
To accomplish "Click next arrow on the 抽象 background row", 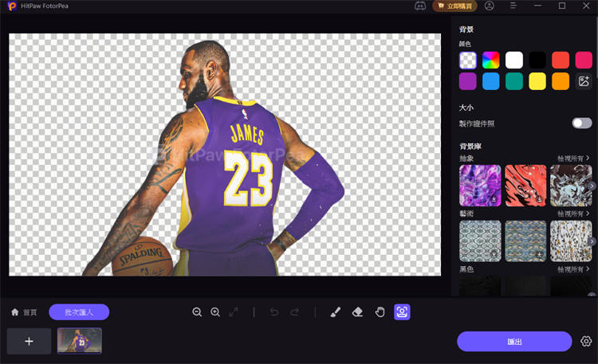I will 592,186.
